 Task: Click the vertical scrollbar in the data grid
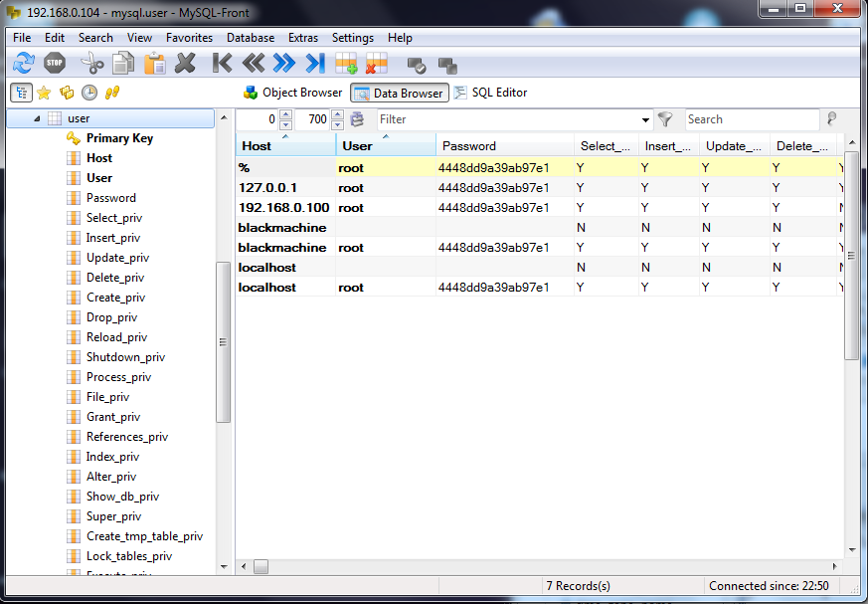[851, 256]
